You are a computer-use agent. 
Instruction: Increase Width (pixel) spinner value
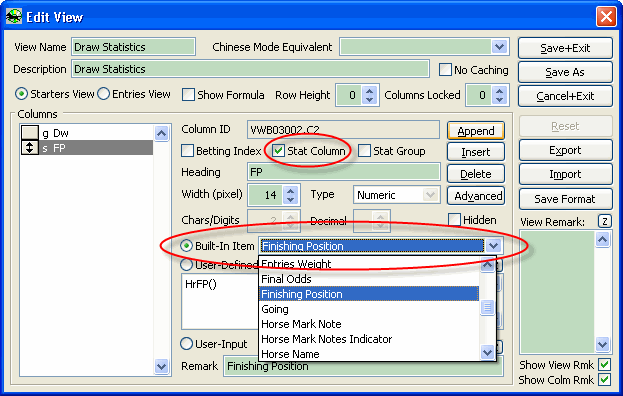point(291,190)
